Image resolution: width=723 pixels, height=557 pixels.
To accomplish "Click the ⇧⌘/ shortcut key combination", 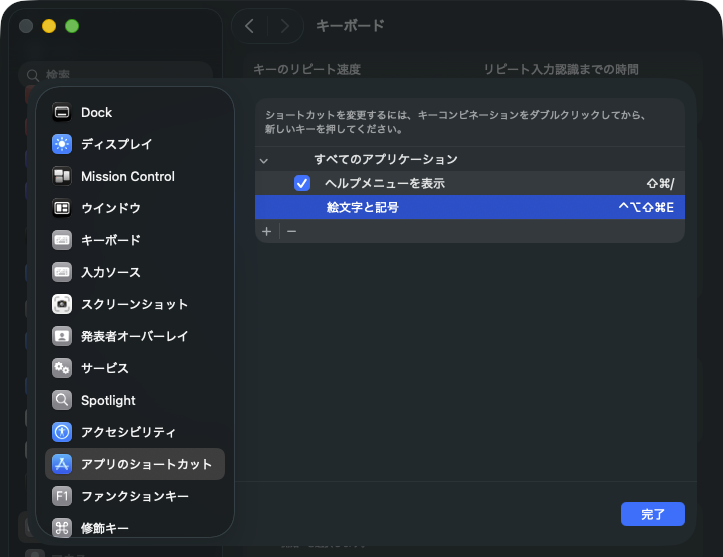I will (x=660, y=183).
